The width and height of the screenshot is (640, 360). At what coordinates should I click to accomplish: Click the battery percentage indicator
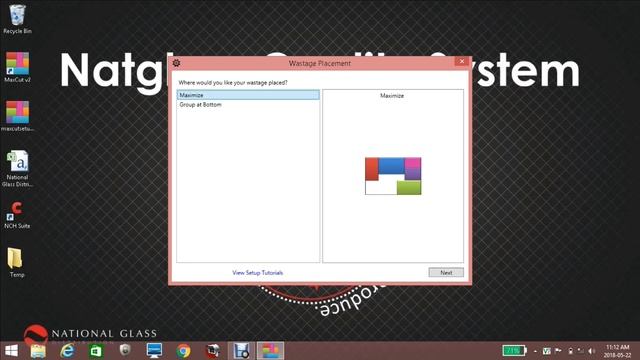click(514, 350)
